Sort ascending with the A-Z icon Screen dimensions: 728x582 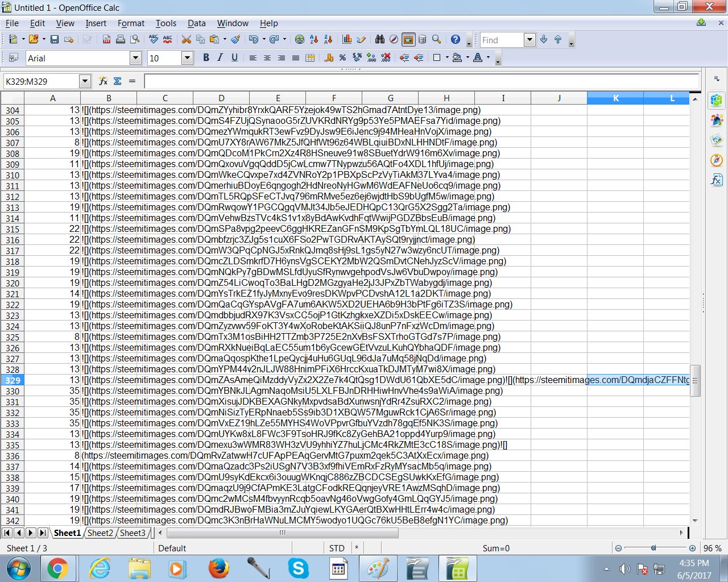[x=314, y=39]
